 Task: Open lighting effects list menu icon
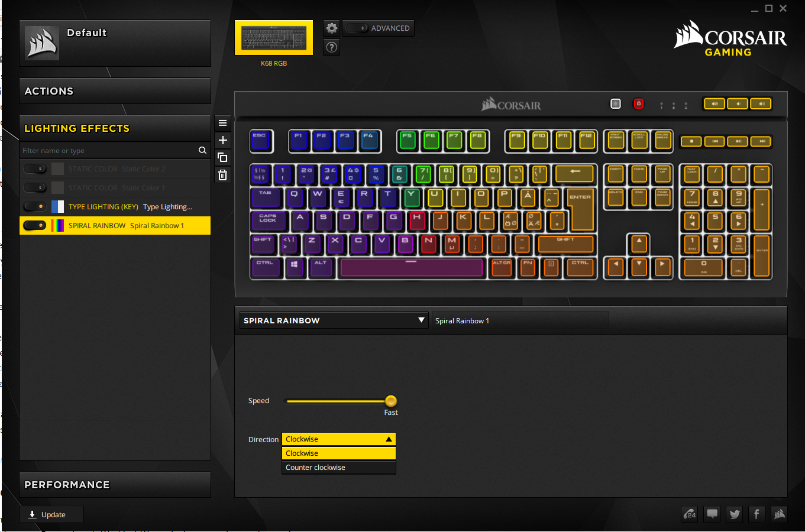pos(223,123)
